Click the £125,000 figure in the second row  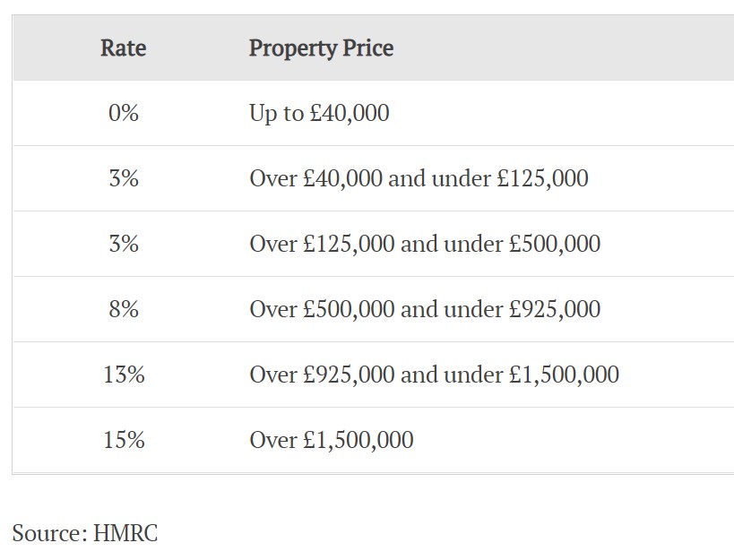coord(542,178)
